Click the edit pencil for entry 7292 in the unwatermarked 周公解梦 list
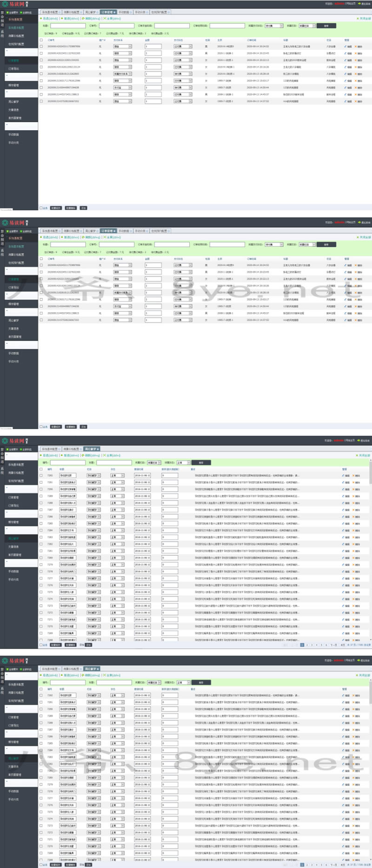Screen dimensions: 372x868 (345, 475)
